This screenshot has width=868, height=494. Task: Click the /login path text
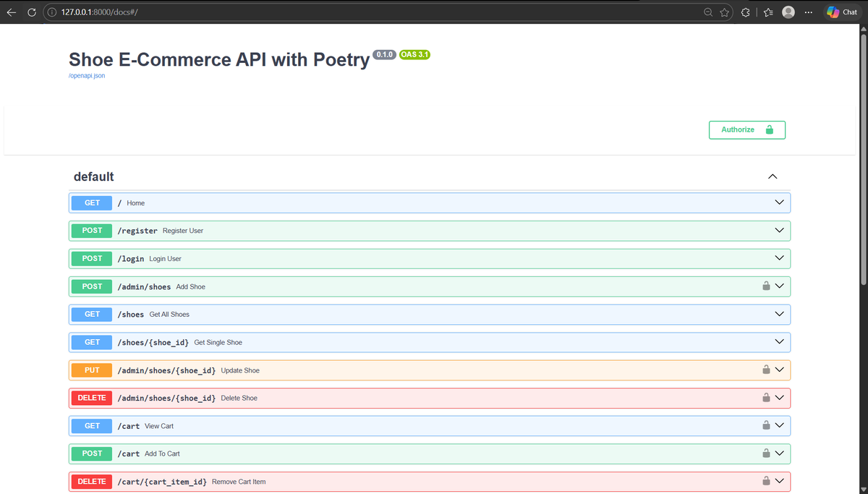(x=131, y=258)
